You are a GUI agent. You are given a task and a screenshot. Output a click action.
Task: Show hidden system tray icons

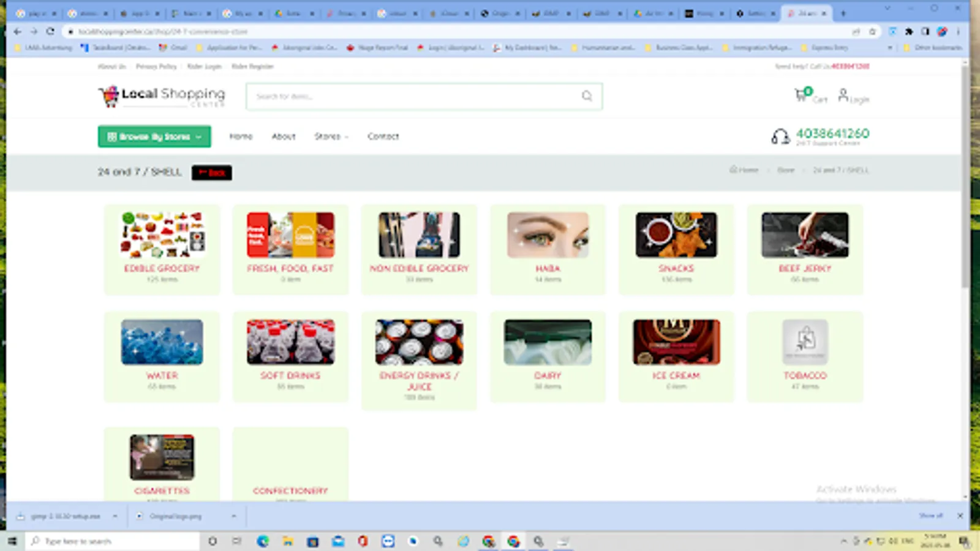(844, 541)
